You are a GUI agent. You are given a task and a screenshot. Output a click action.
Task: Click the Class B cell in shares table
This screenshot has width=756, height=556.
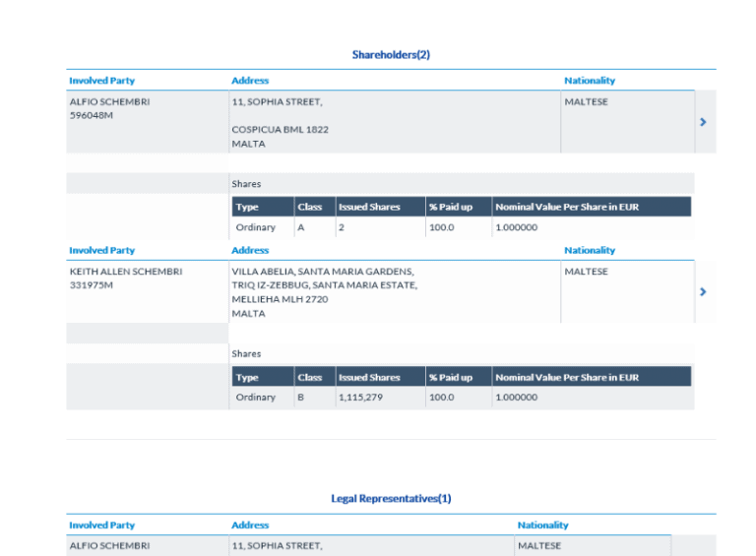[301, 398]
